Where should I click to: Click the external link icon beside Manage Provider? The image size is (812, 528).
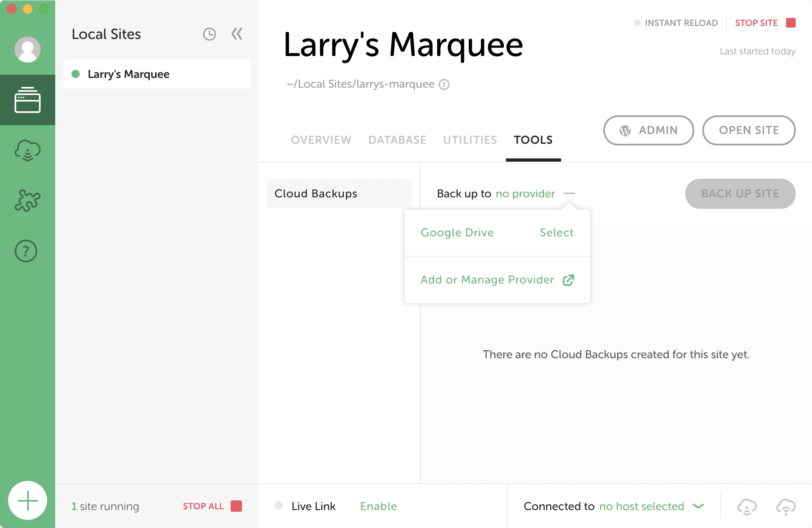[x=568, y=280]
